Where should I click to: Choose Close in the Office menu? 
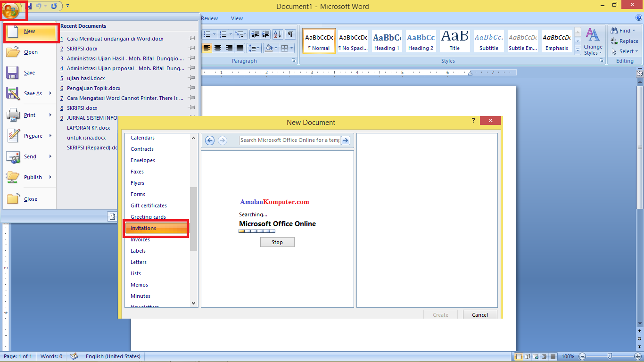coord(29,199)
